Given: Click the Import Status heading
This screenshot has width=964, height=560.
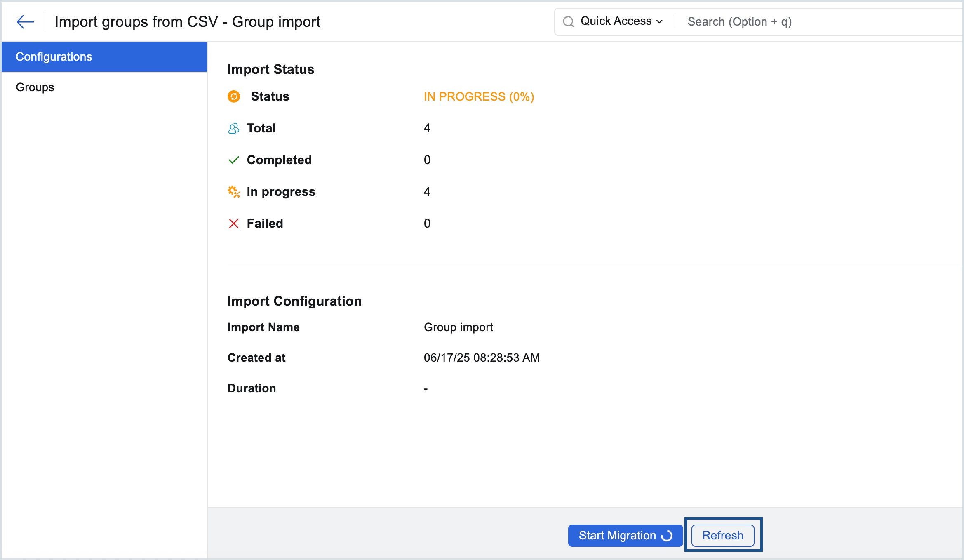Looking at the screenshot, I should tap(271, 69).
